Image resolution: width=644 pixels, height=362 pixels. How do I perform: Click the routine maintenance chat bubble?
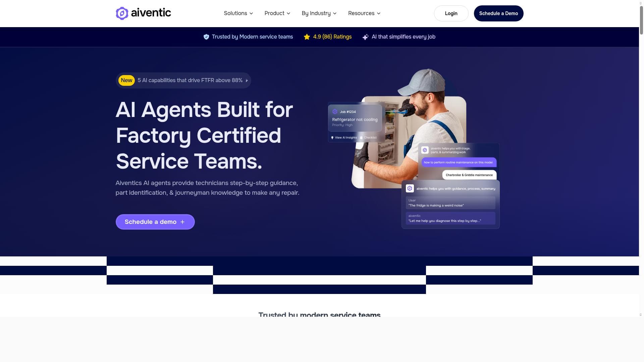pyautogui.click(x=459, y=162)
